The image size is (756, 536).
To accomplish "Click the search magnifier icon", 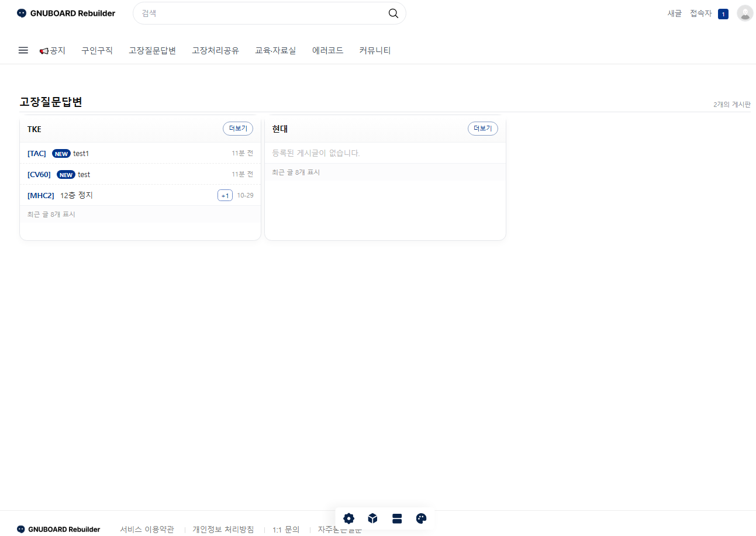I will coord(393,13).
